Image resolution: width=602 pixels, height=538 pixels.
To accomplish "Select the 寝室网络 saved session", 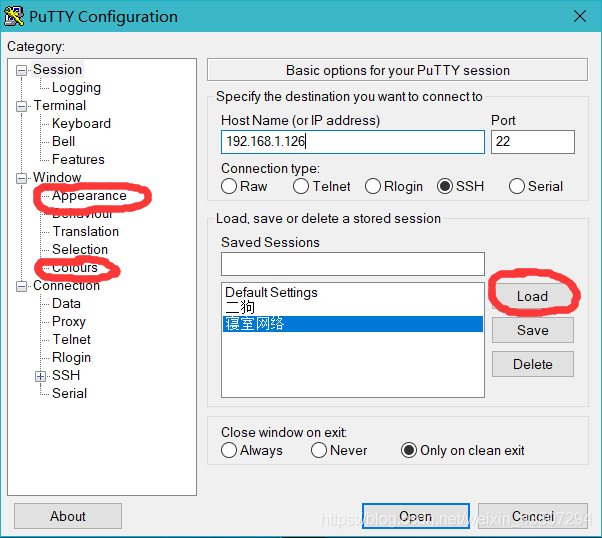I will pos(352,324).
